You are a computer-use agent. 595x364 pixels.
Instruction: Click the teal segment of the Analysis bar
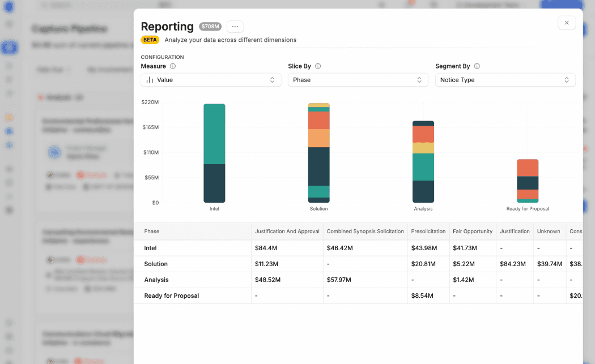pyautogui.click(x=423, y=167)
